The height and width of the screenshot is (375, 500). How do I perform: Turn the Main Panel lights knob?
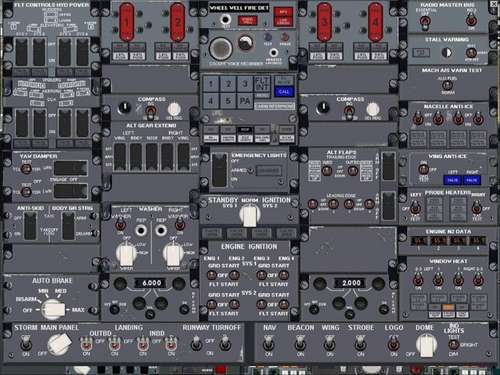coord(59,343)
